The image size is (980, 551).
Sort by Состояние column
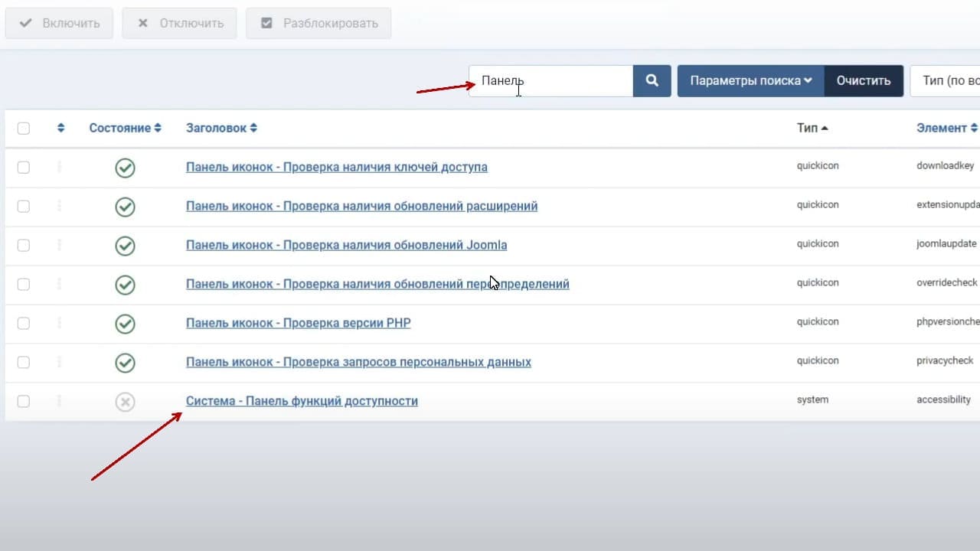126,128
